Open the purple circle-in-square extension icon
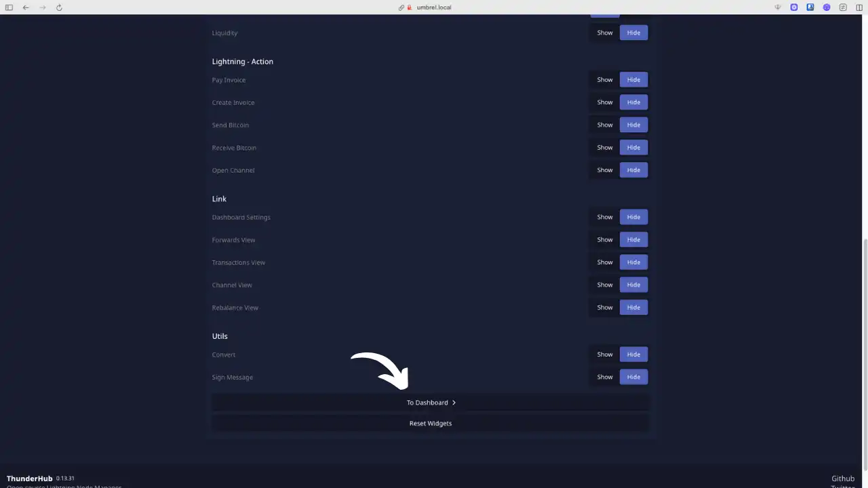Viewport: 868px width, 488px height. (794, 7)
